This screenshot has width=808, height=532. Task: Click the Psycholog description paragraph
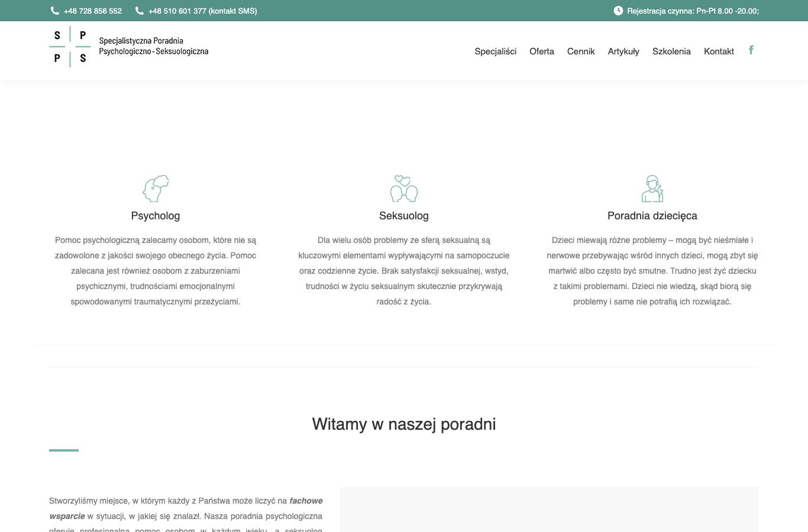(156, 271)
